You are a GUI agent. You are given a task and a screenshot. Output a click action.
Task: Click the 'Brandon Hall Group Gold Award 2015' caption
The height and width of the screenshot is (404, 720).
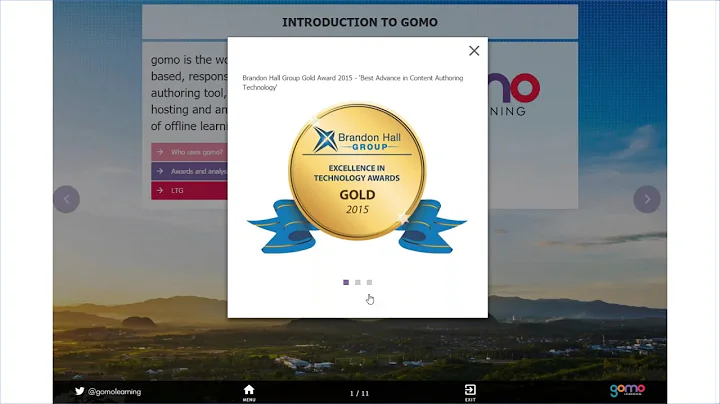click(x=353, y=83)
